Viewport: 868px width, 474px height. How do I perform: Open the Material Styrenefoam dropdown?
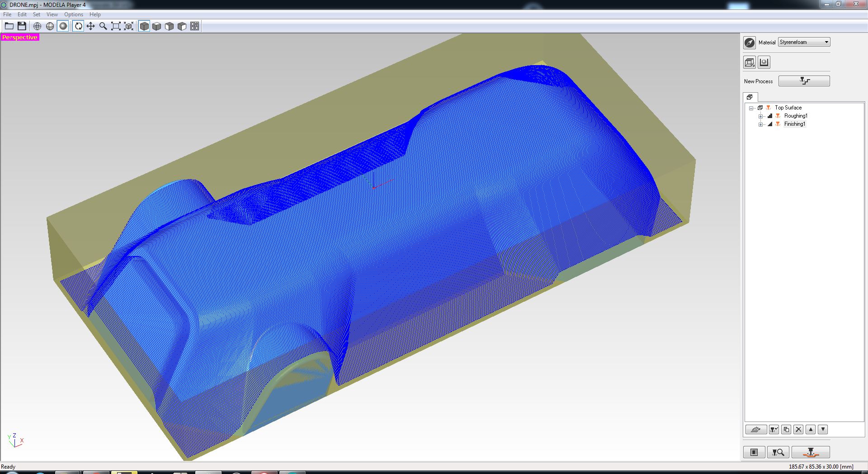pos(804,42)
